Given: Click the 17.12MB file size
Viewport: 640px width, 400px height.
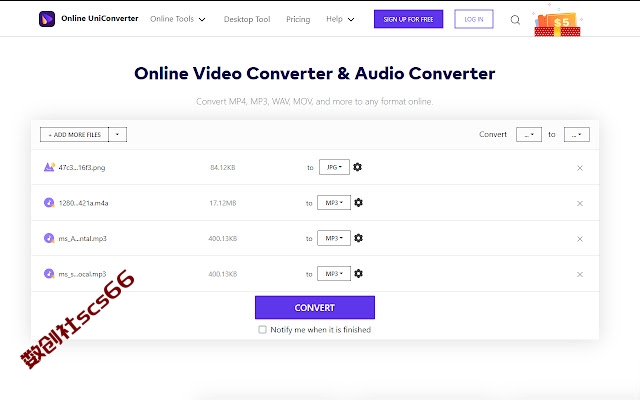Looking at the screenshot, I should coord(223,203).
